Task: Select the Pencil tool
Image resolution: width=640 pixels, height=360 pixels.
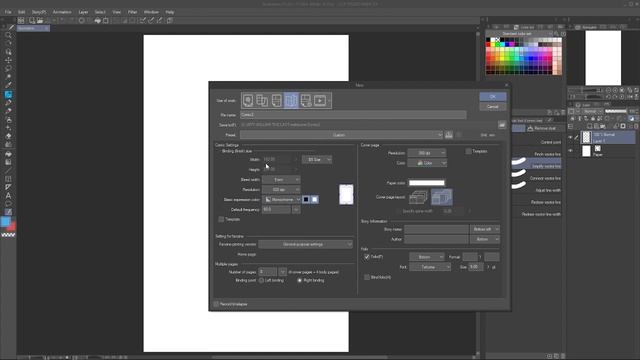Action: tap(8, 103)
